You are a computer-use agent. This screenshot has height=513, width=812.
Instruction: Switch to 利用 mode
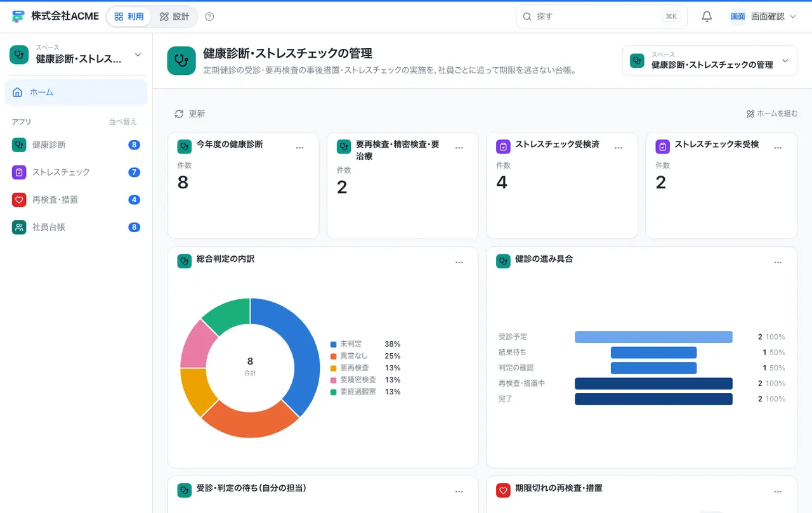pos(129,16)
